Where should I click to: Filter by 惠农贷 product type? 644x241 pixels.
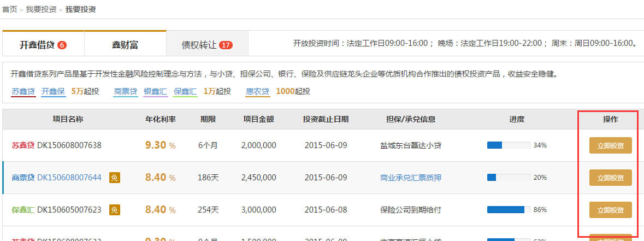258,91
